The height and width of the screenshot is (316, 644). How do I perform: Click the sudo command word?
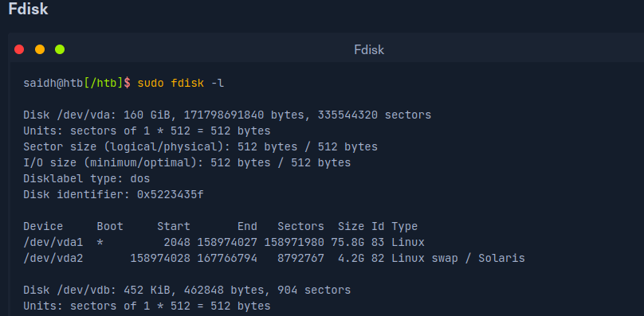coord(151,84)
